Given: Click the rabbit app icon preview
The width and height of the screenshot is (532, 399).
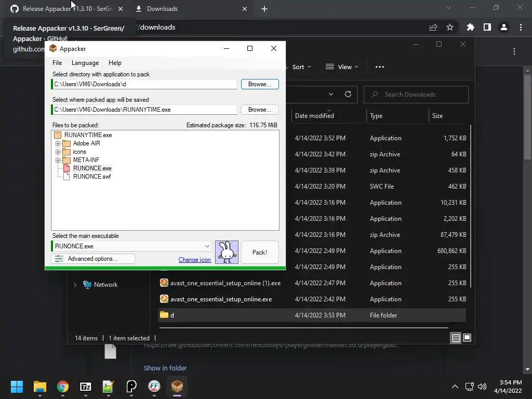Looking at the screenshot, I should click(x=227, y=252).
